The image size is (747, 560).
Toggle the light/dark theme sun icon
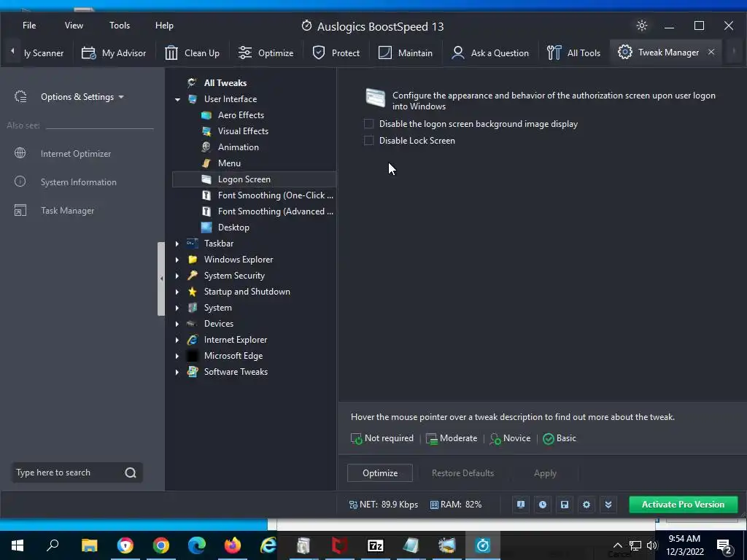point(642,26)
